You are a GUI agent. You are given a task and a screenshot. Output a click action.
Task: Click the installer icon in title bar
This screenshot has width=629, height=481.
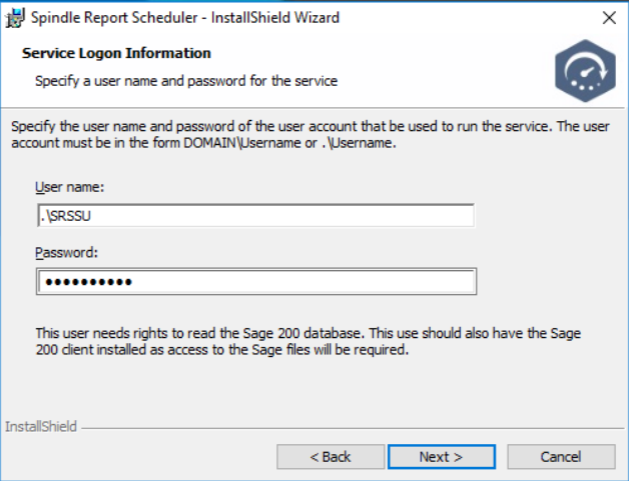pyautogui.click(x=15, y=18)
